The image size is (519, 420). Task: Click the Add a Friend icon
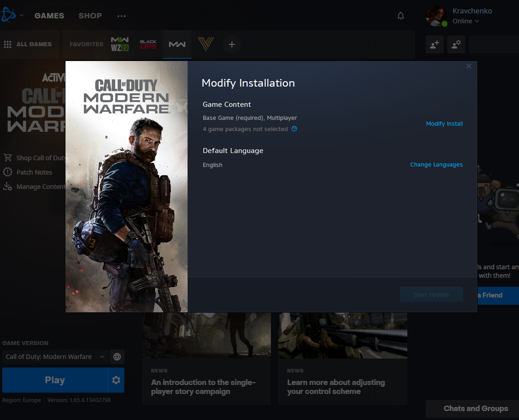(435, 44)
